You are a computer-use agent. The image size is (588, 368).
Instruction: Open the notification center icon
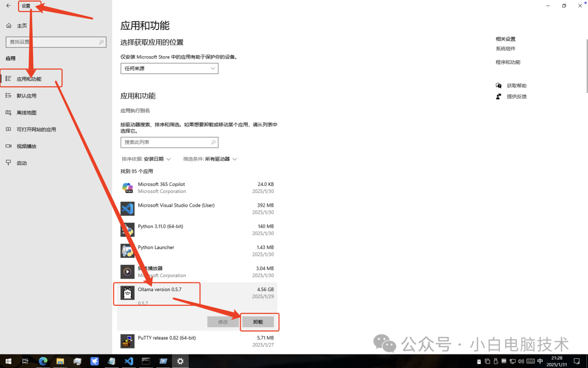pyautogui.click(x=577, y=361)
